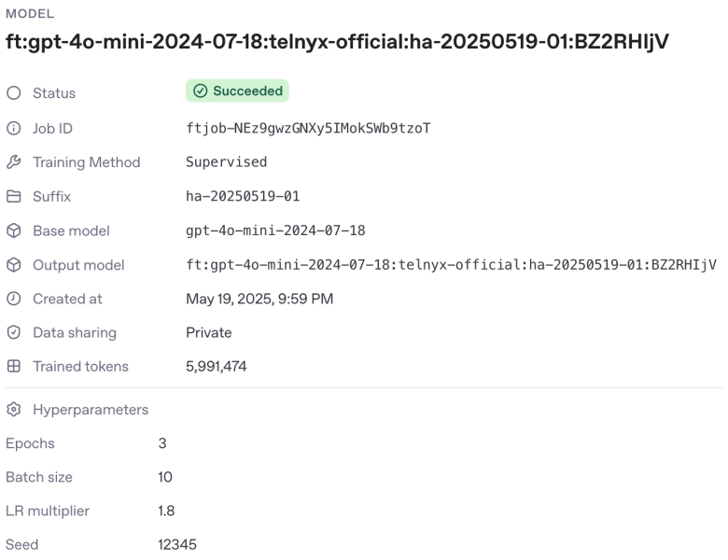This screenshot has height=560, width=728.
Task: Click the Job ID info icon
Action: pos(13,128)
